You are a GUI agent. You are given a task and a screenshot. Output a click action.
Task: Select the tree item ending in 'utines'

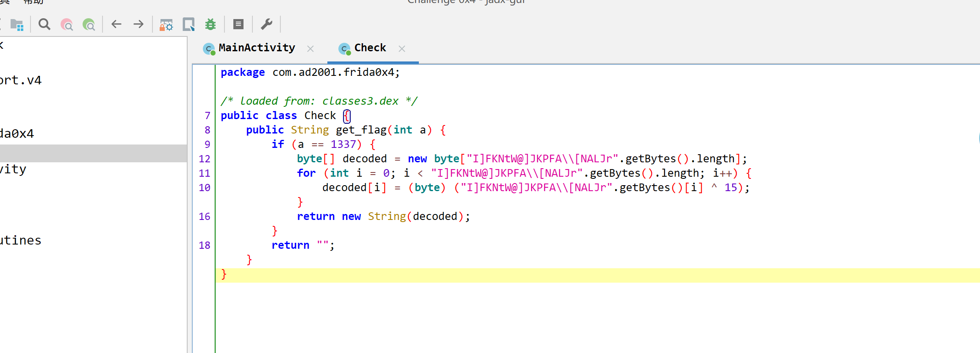[20, 241]
